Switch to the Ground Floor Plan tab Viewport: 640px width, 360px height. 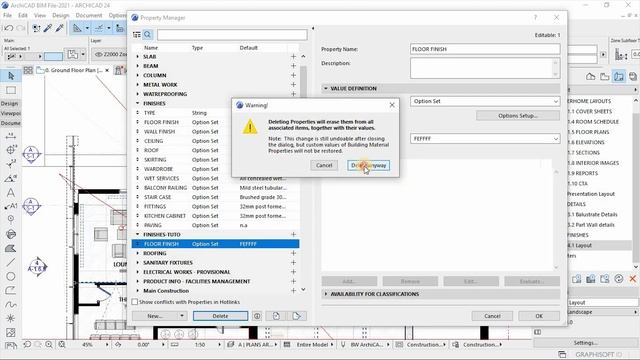pyautogui.click(x=73, y=70)
